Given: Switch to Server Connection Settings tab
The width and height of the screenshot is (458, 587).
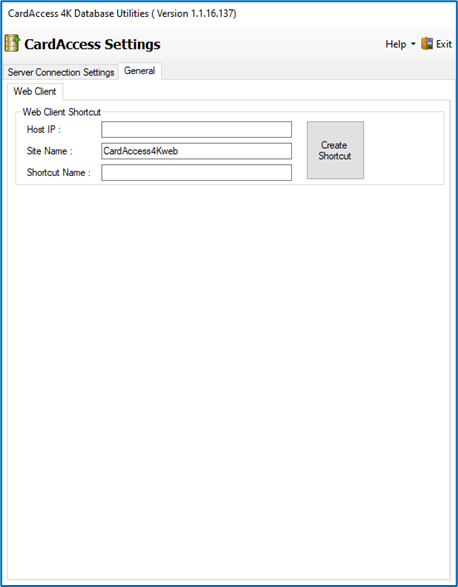Looking at the screenshot, I should point(61,72).
